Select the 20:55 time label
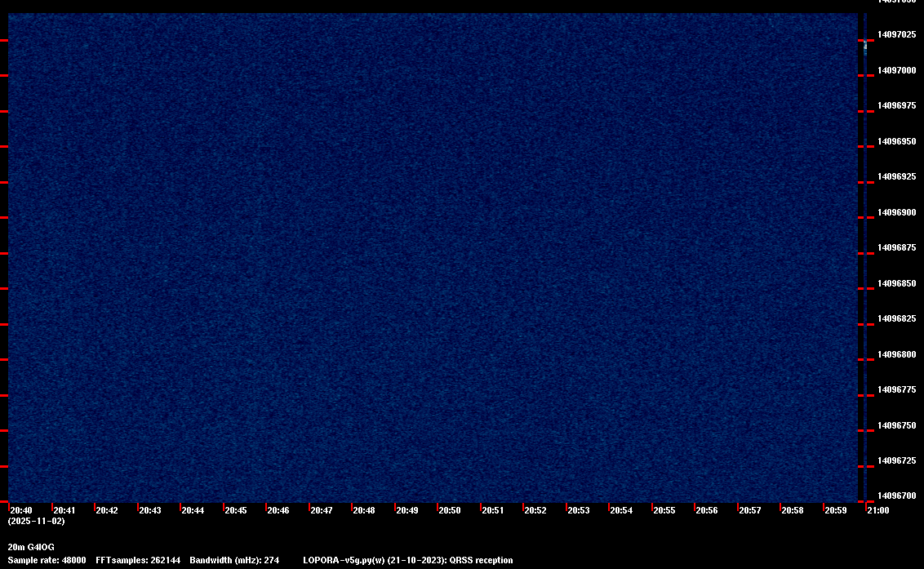 click(664, 510)
